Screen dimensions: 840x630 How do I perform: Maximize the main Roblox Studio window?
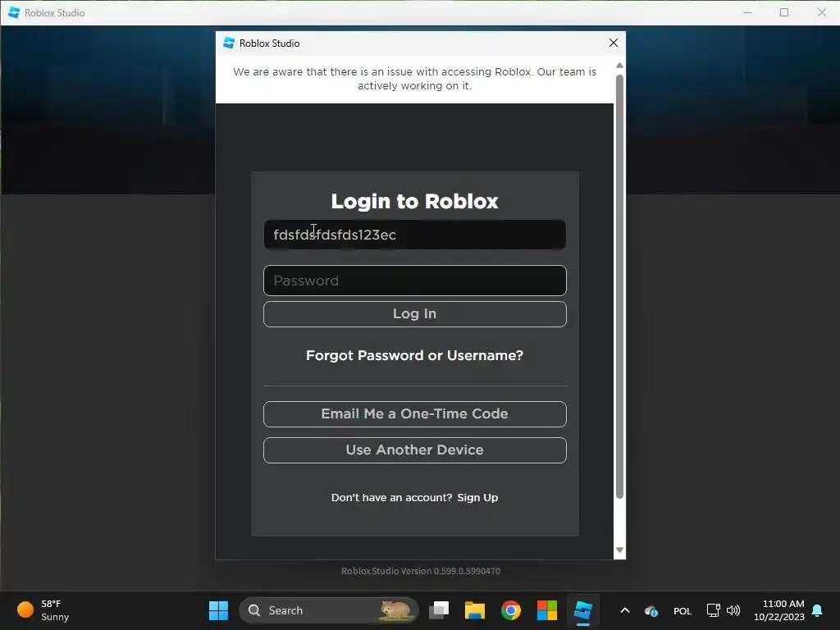(x=784, y=12)
